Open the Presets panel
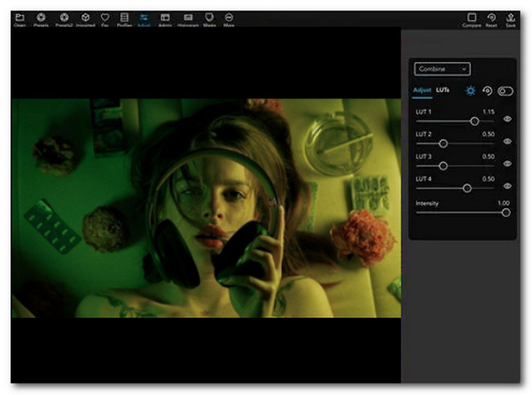This screenshot has height=395, width=532. 41,18
